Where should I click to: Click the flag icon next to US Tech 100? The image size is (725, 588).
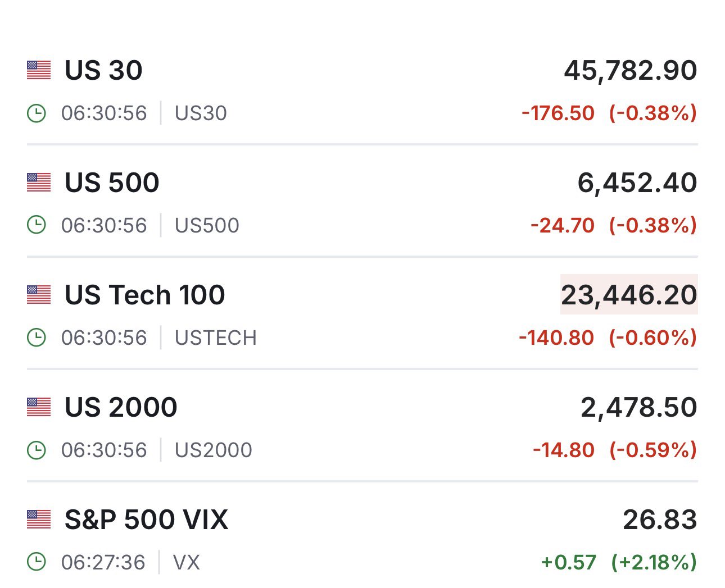(x=39, y=295)
